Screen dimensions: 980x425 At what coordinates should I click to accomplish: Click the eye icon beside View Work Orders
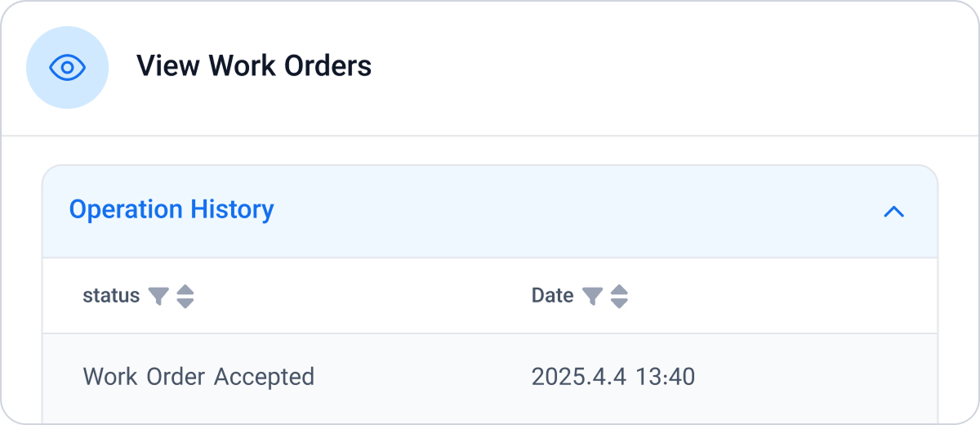click(x=67, y=67)
